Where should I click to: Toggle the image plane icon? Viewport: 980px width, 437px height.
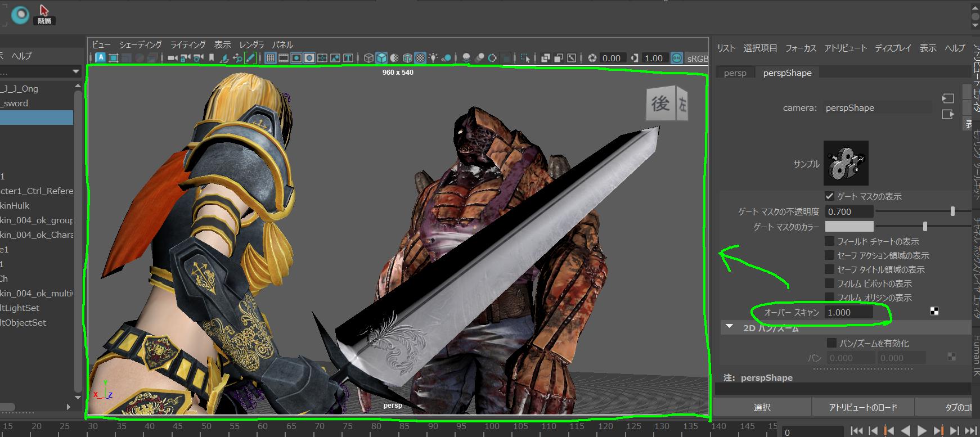(224, 58)
